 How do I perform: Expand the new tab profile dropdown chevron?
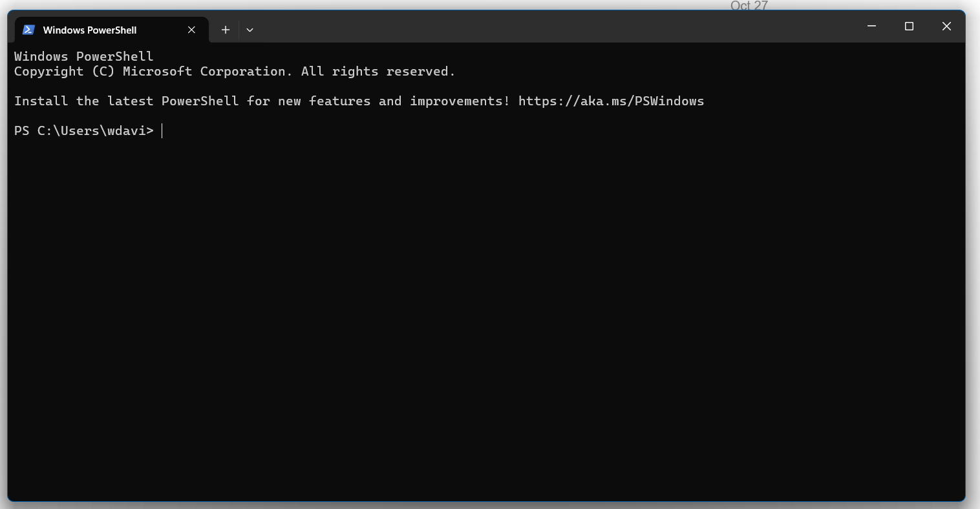pos(250,30)
